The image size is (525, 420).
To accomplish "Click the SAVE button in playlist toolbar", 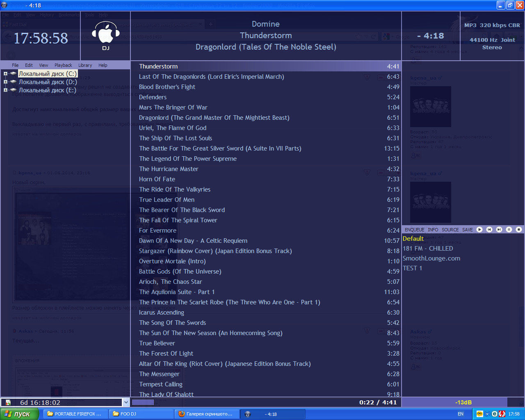I will [x=467, y=230].
